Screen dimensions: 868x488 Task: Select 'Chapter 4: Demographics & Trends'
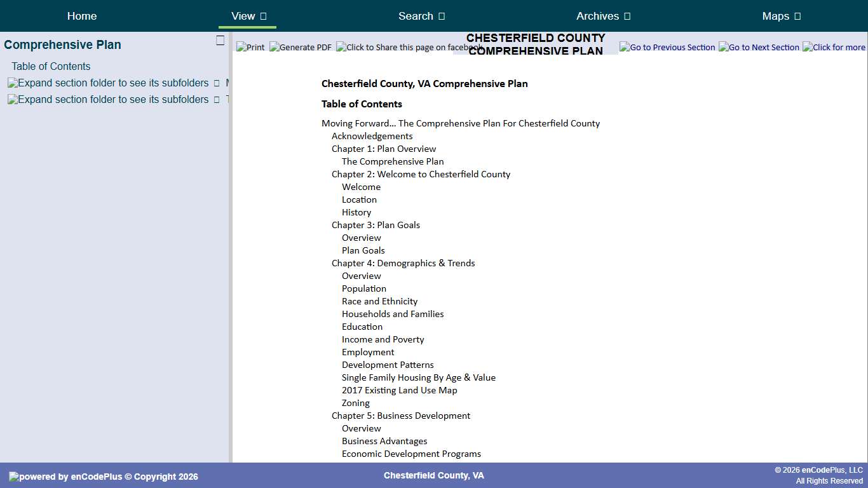pyautogui.click(x=403, y=263)
